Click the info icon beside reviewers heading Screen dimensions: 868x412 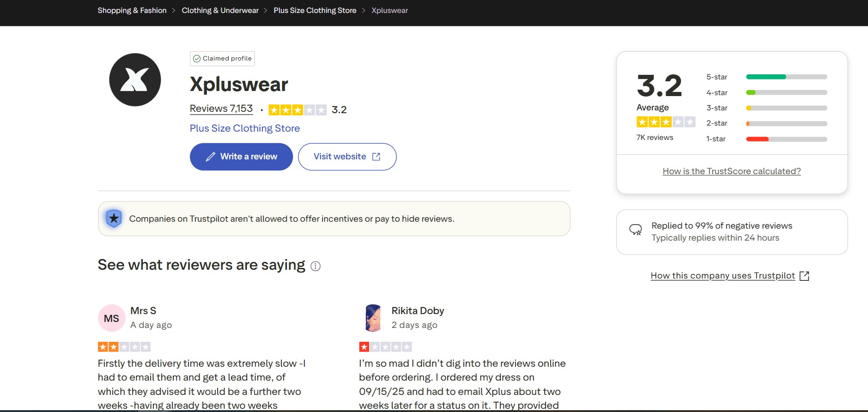316,266
